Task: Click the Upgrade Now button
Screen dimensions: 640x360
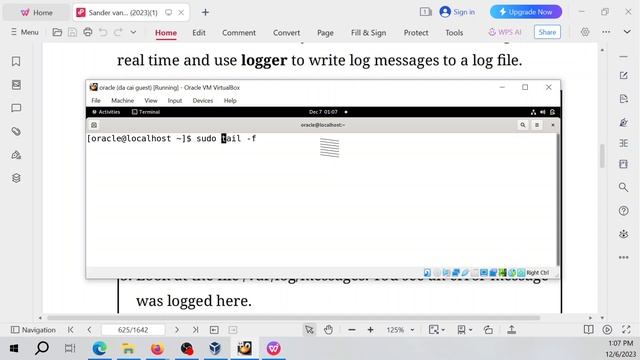Action: tap(526, 12)
